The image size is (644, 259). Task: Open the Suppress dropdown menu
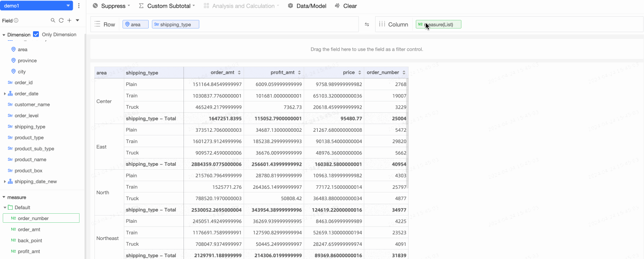111,6
